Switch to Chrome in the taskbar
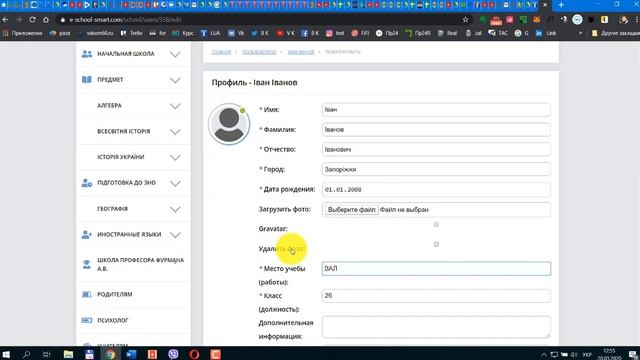 coord(110,354)
